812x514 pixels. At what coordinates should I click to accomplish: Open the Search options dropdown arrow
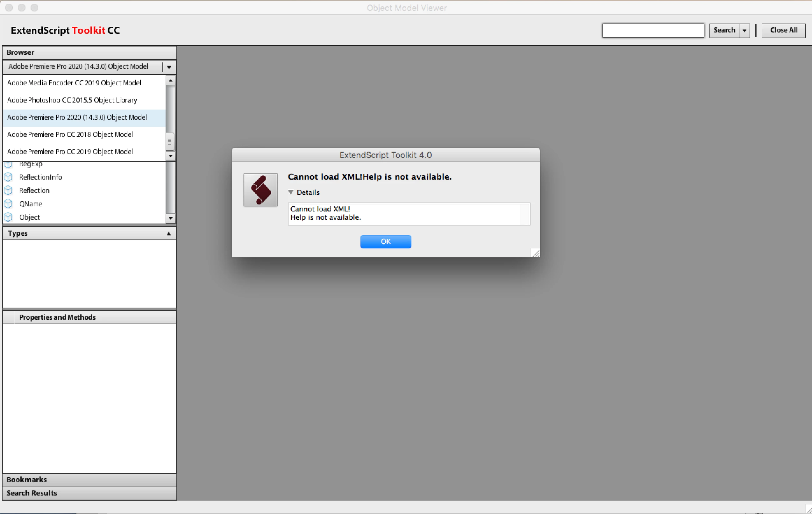[744, 31]
